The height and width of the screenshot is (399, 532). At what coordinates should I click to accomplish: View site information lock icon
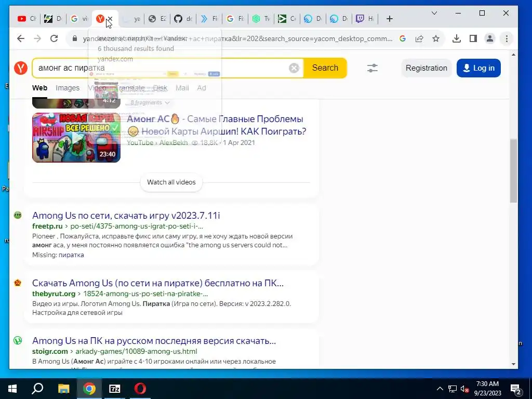point(75,38)
